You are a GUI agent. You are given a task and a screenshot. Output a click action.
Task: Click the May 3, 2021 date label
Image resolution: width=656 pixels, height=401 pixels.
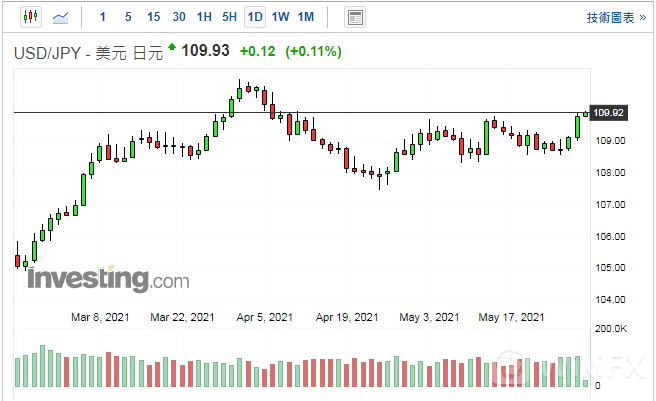(x=428, y=317)
